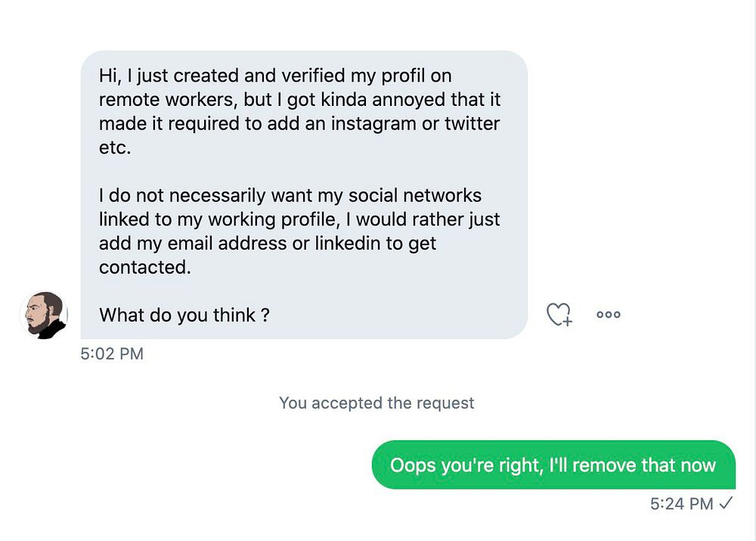The image size is (756, 541).
Task: Click the "What do you think ?" line
Action: coord(184,315)
